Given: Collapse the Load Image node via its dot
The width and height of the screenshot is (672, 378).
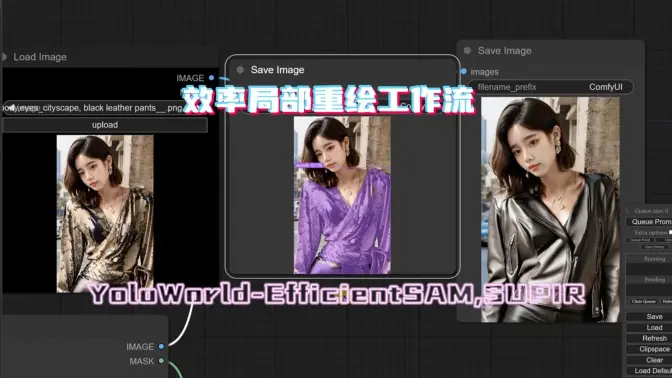Looking at the screenshot, I should (4, 57).
